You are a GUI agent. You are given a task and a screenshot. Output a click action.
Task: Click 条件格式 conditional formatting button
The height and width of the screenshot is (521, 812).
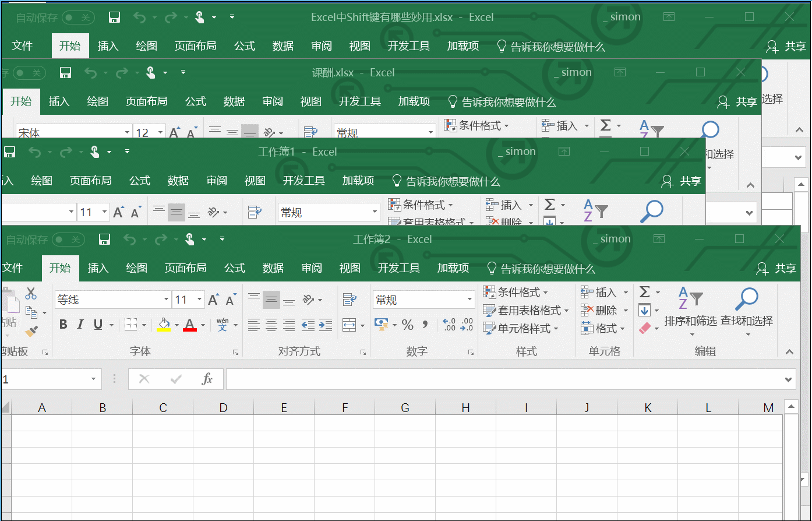[517, 292]
